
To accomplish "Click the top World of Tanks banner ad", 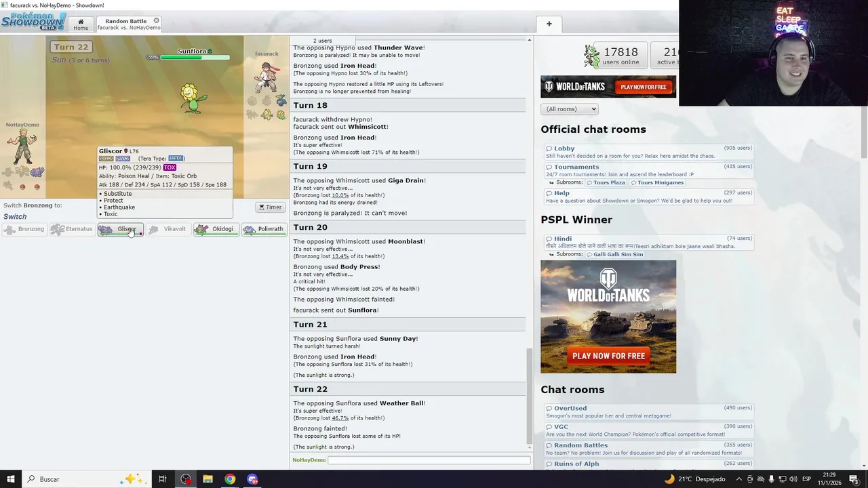I will click(608, 87).
